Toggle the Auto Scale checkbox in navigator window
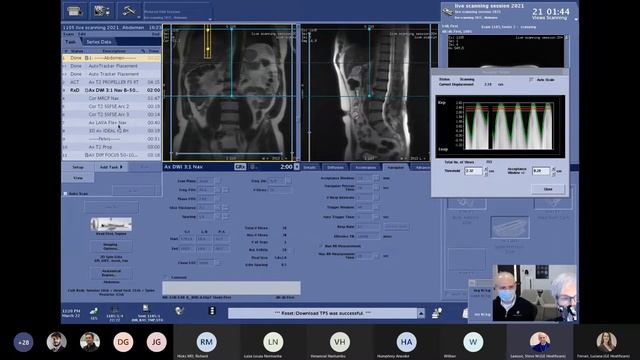The width and height of the screenshot is (640, 360). (531, 80)
